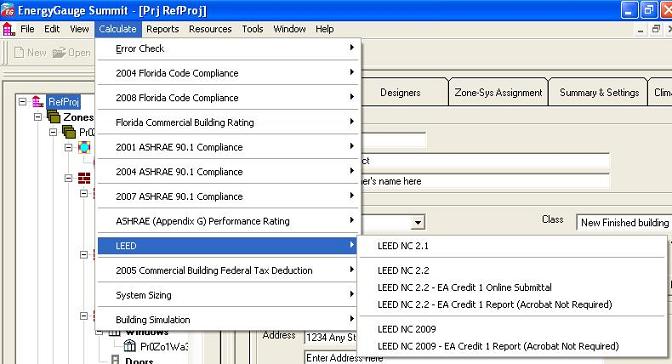Open the Window menu
The width and height of the screenshot is (672, 364).
[289, 29]
